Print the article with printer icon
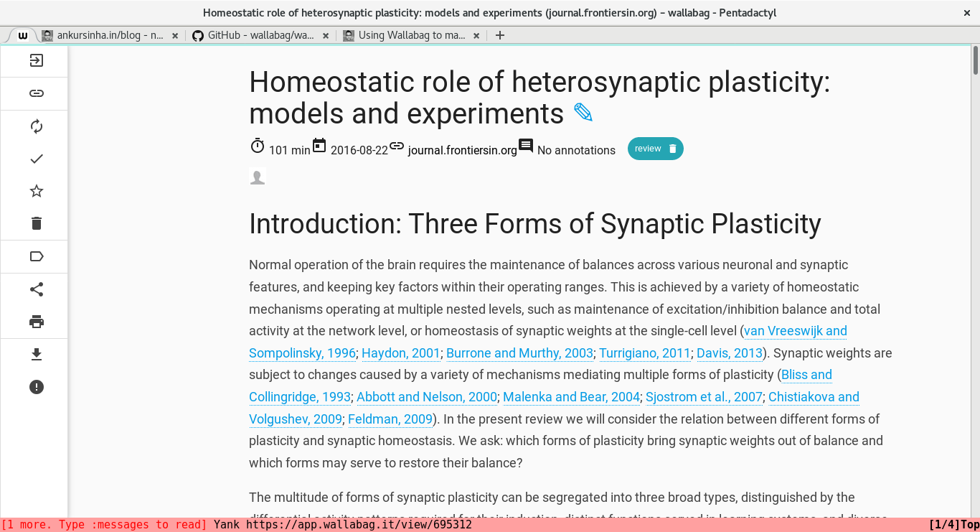This screenshot has width=980, height=532. (x=37, y=322)
